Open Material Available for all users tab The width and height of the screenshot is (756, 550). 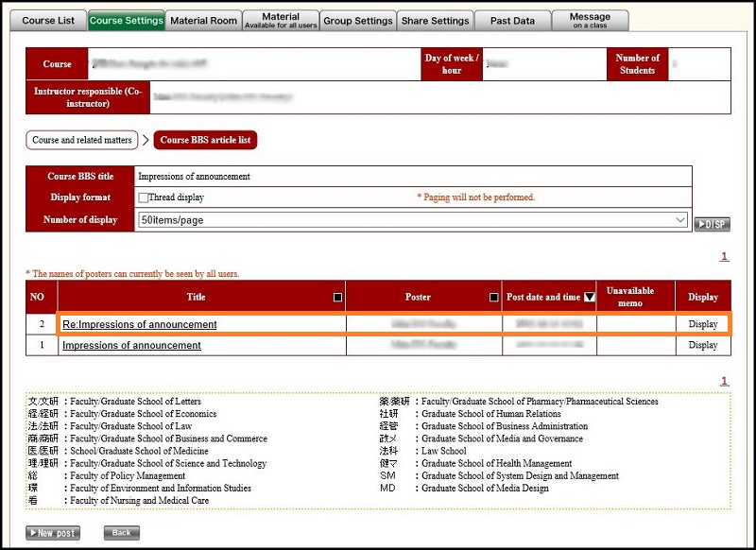pos(280,20)
